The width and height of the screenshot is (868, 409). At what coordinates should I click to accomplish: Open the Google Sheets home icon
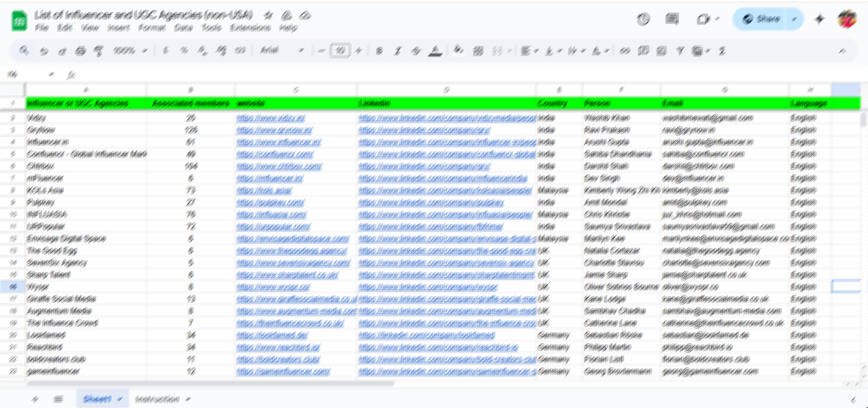coord(19,21)
